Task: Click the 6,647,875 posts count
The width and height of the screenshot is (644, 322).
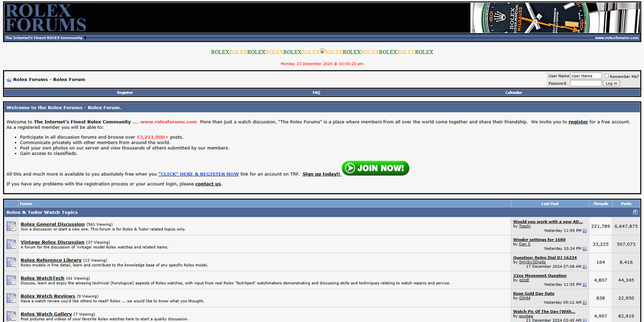Action: pyautogui.click(x=626, y=226)
